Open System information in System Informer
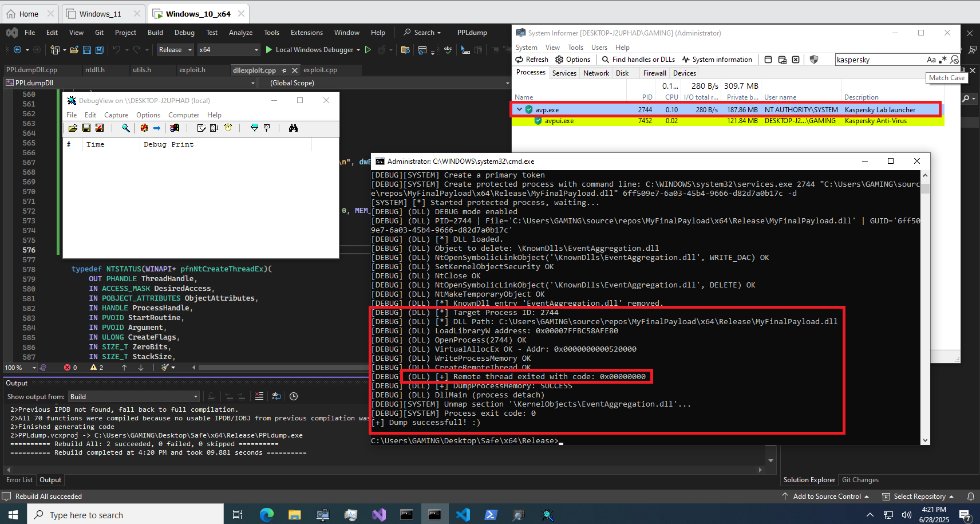Screen dimensions: 980x524 [x=717, y=60]
